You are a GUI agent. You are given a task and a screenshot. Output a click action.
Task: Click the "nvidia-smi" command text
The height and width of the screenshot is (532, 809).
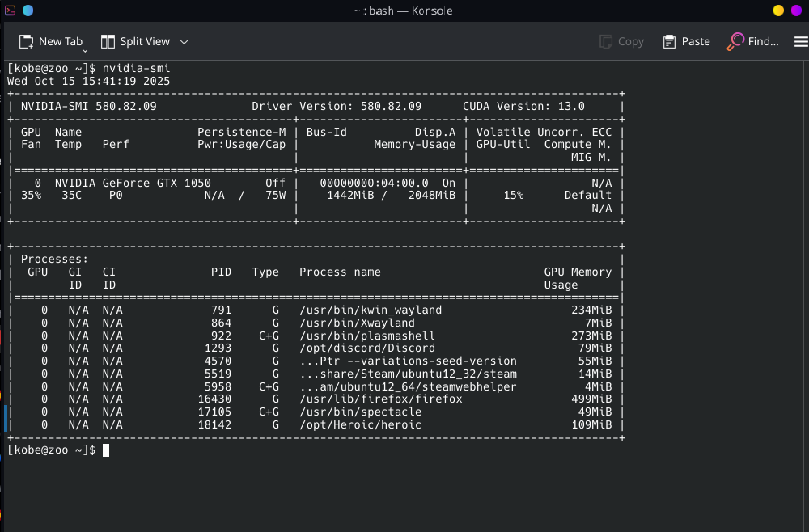point(136,69)
